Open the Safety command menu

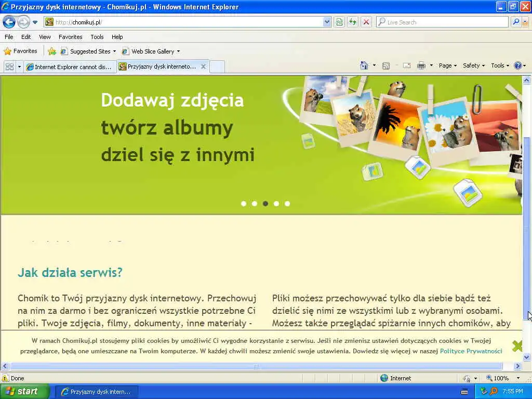point(474,65)
